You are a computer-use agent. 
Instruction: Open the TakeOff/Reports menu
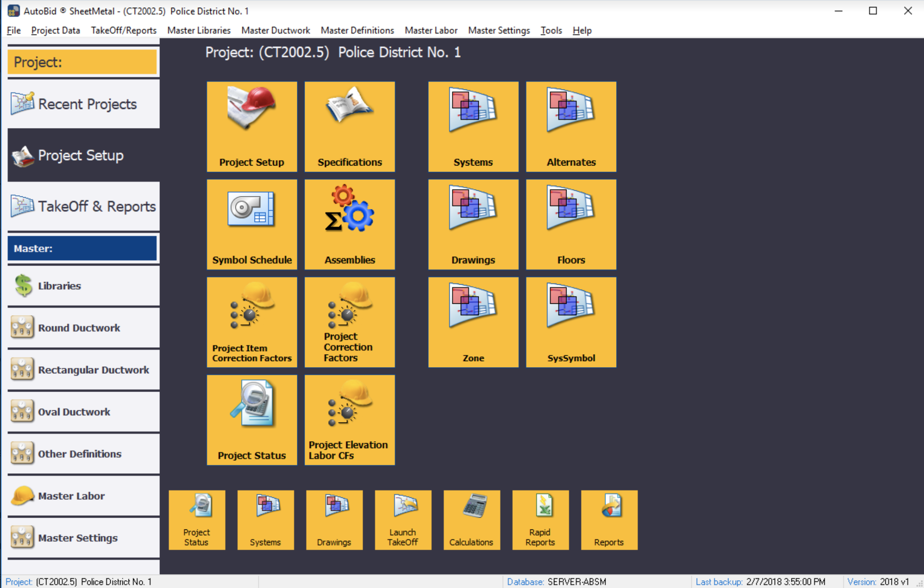[124, 30]
